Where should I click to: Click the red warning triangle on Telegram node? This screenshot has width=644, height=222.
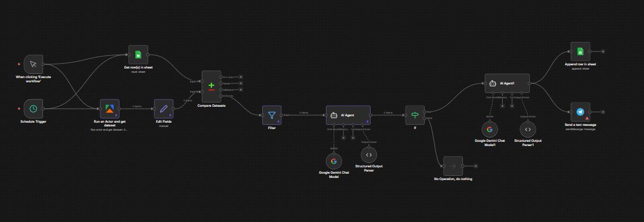click(x=587, y=119)
